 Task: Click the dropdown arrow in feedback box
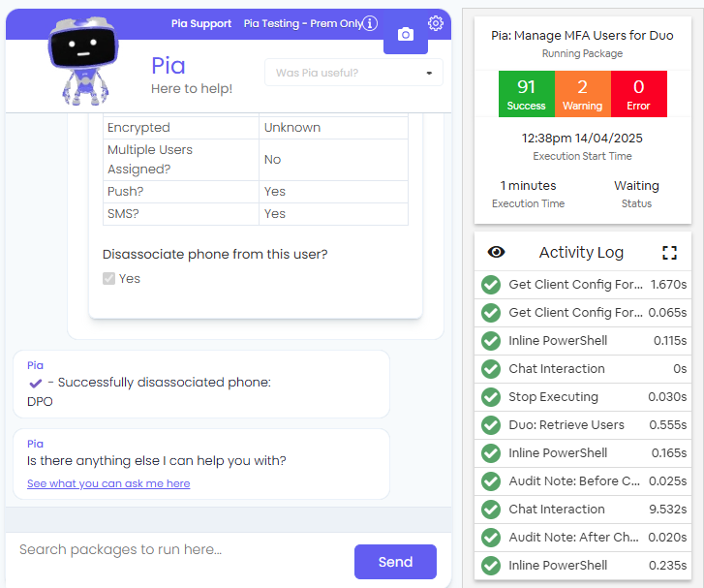click(x=429, y=73)
